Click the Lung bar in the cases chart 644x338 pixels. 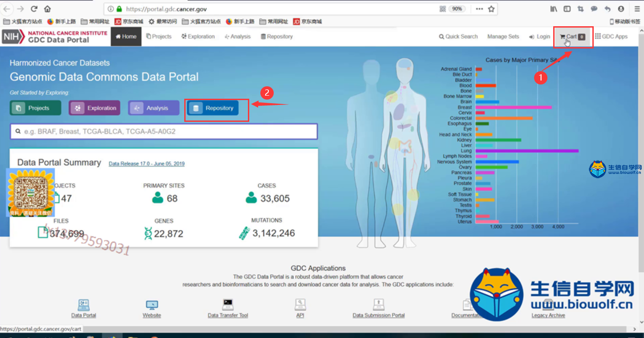tap(527, 151)
